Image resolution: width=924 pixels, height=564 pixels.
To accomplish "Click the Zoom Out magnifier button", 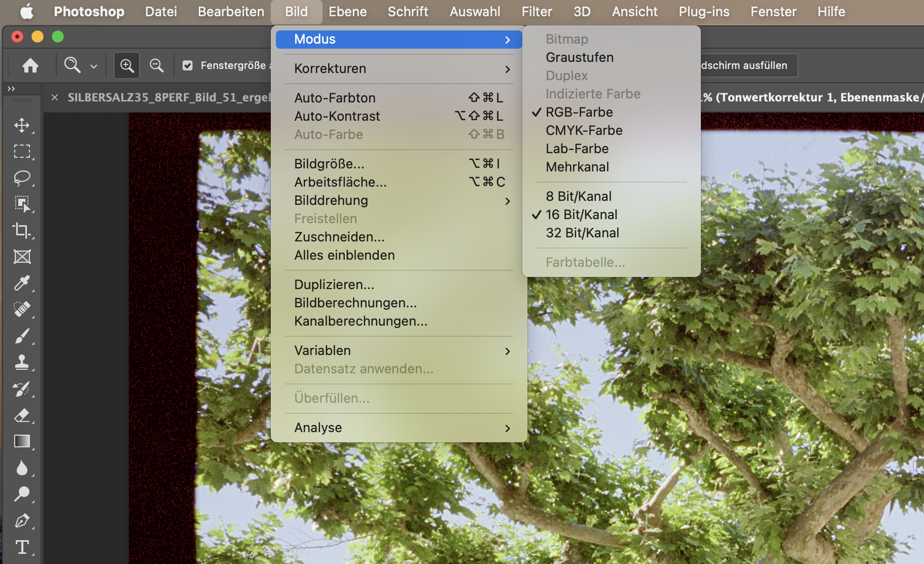I will (157, 65).
